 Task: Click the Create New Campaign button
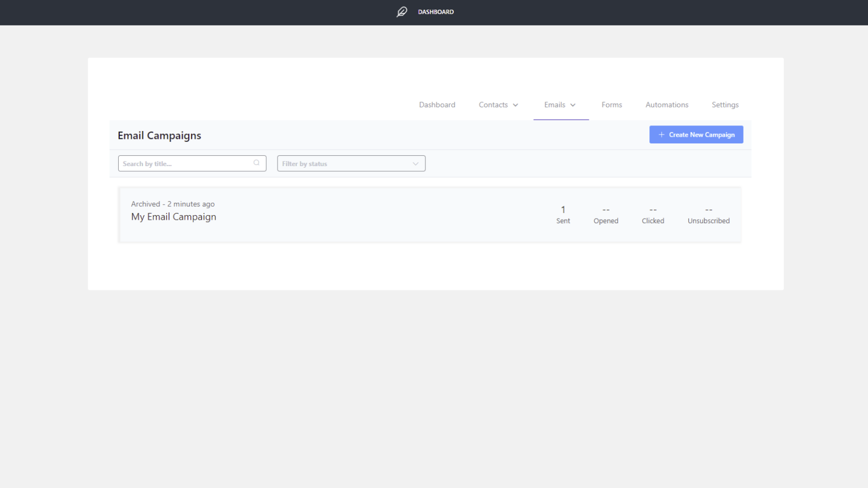click(696, 134)
